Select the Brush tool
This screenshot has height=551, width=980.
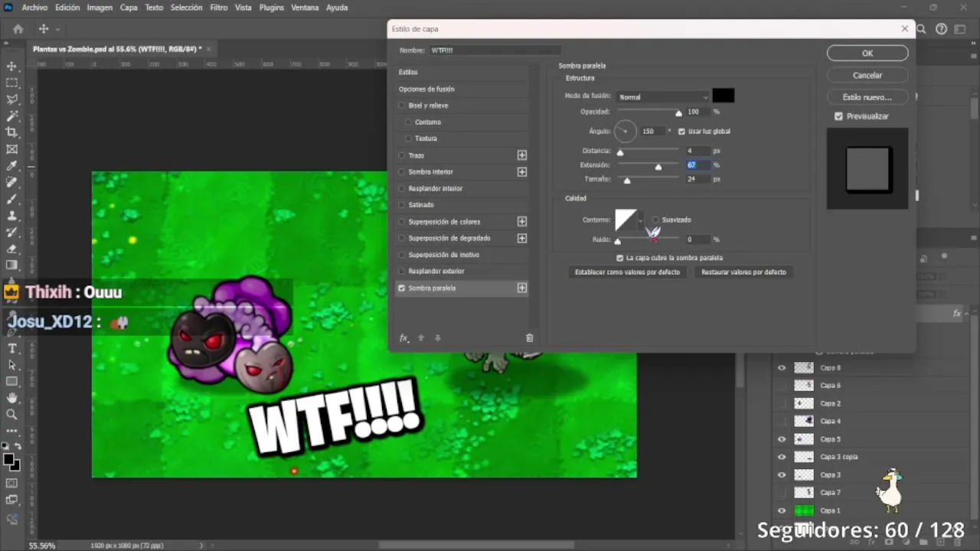[x=12, y=199]
